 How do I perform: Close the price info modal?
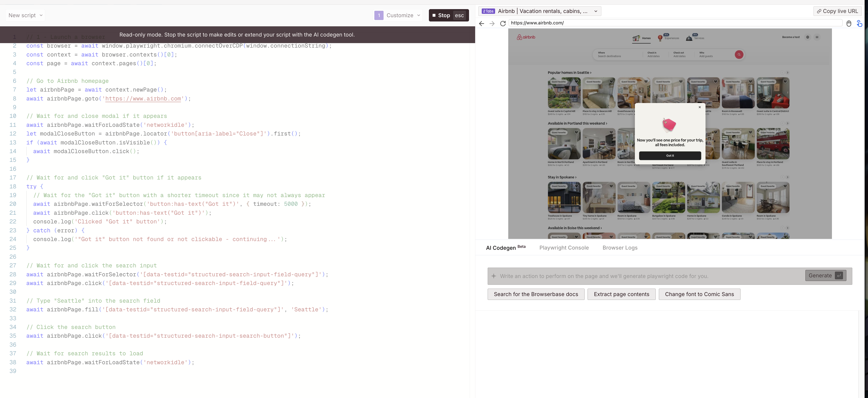click(700, 107)
